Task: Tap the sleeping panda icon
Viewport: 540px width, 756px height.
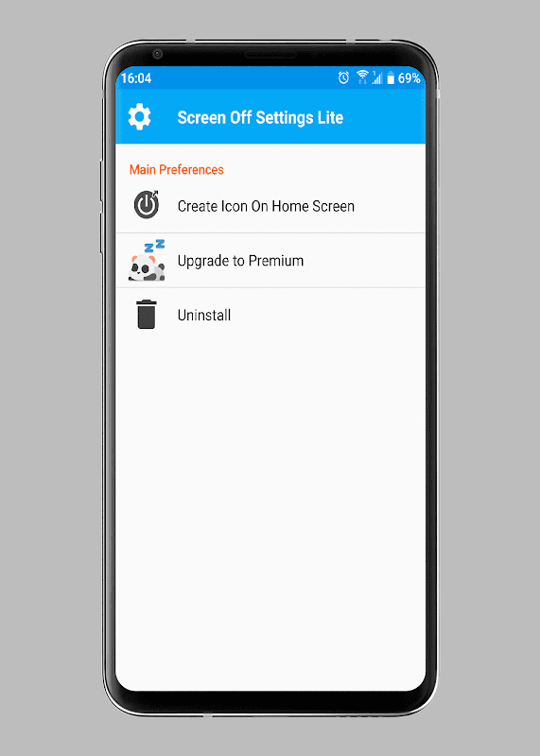Action: pyautogui.click(x=147, y=260)
